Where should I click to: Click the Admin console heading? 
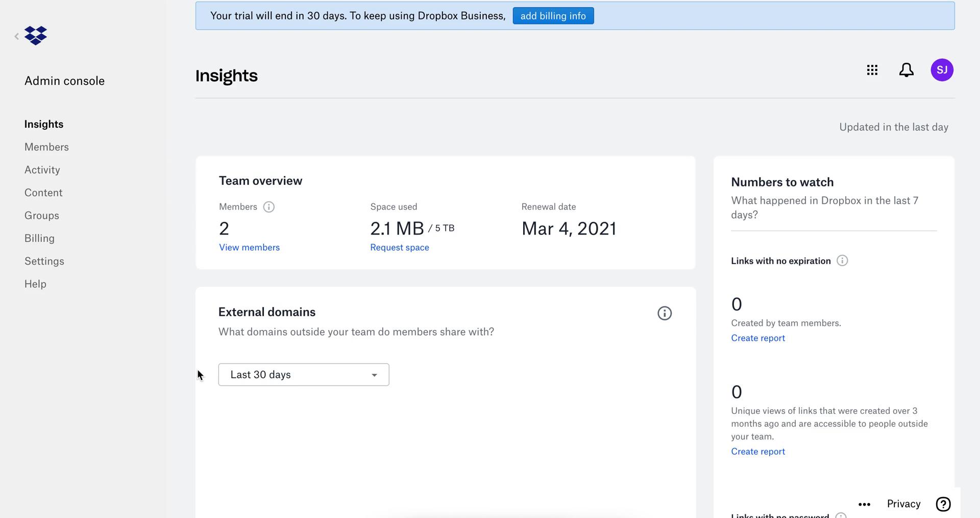64,81
